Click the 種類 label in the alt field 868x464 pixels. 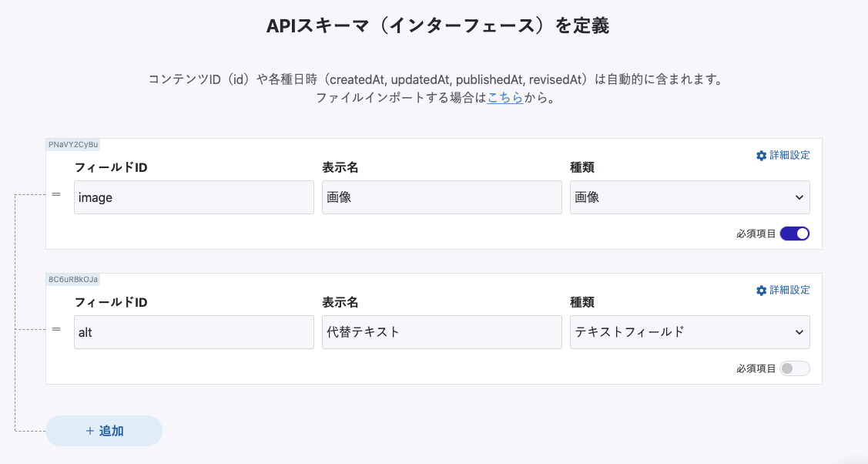(x=582, y=302)
